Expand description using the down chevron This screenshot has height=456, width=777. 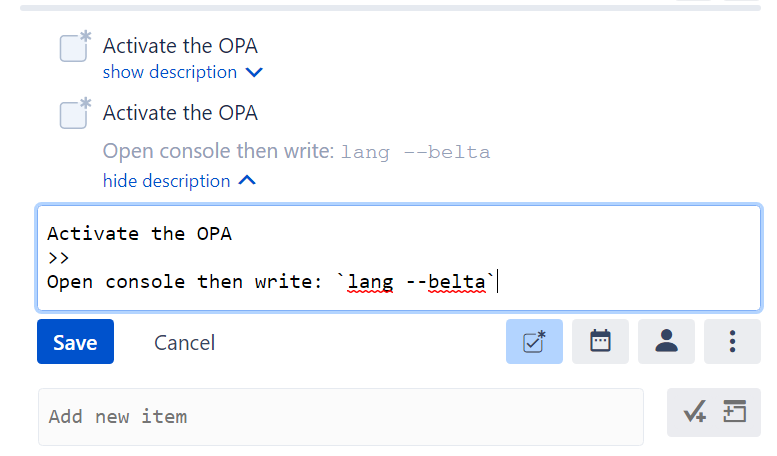click(254, 73)
